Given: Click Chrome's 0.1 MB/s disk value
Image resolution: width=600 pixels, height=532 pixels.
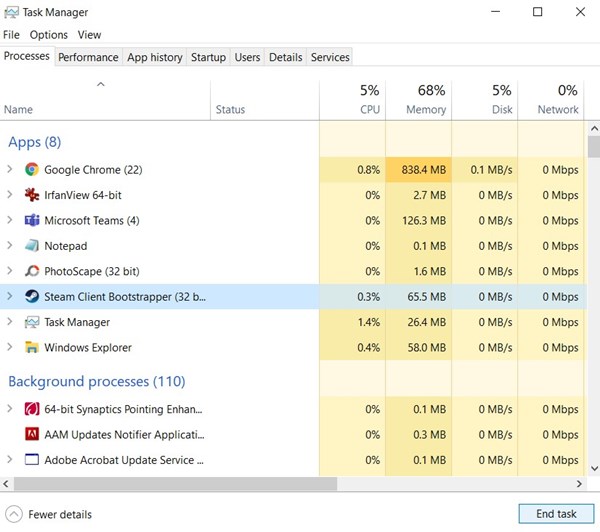Looking at the screenshot, I should (491, 170).
